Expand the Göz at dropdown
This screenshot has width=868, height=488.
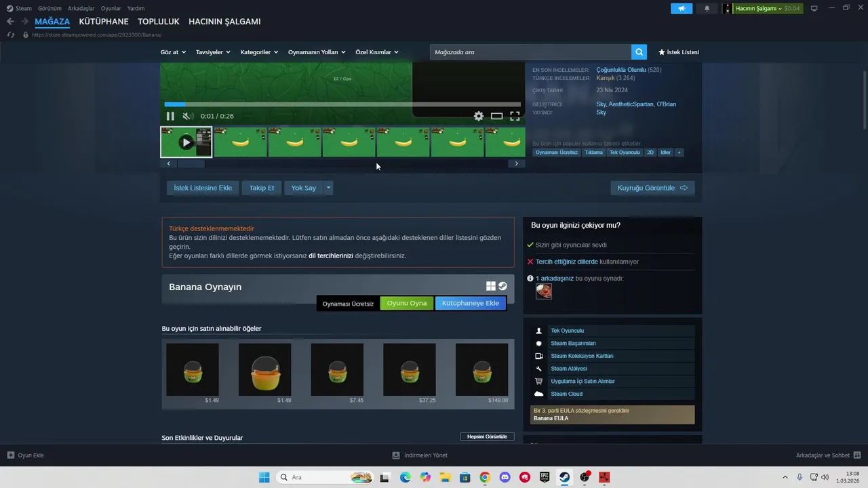coord(173,52)
